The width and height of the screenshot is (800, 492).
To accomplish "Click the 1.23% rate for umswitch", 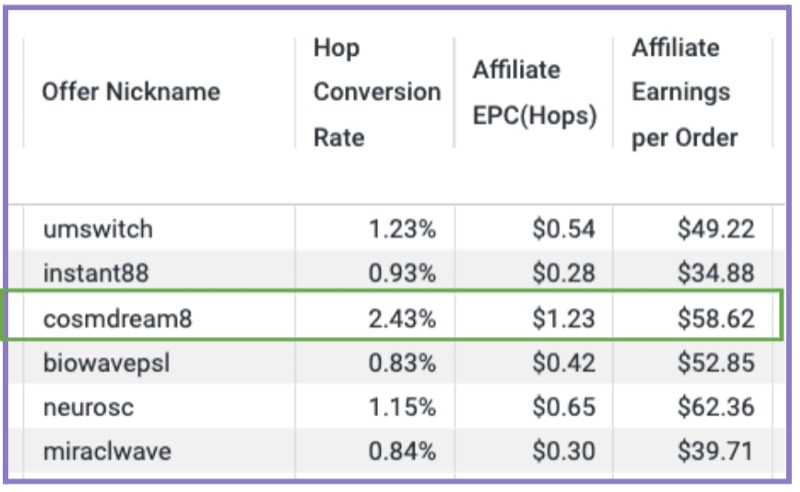I will pos(402,229).
